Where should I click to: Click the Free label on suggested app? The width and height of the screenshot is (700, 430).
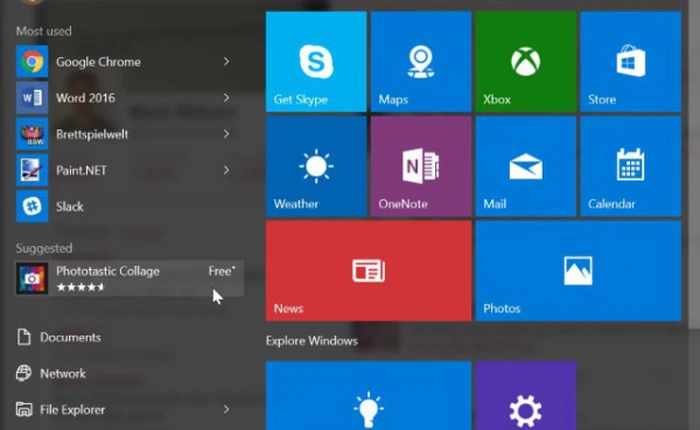pos(221,271)
